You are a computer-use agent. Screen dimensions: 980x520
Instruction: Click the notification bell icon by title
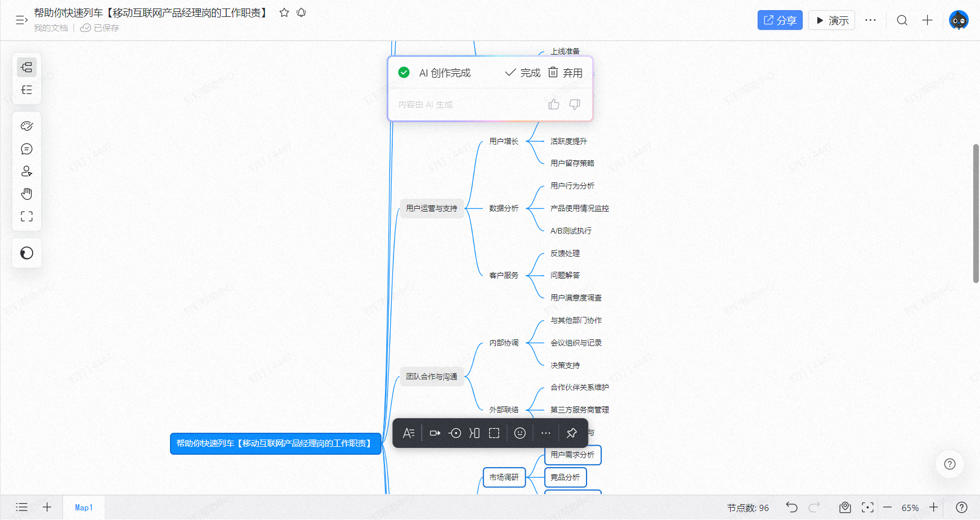tap(301, 12)
